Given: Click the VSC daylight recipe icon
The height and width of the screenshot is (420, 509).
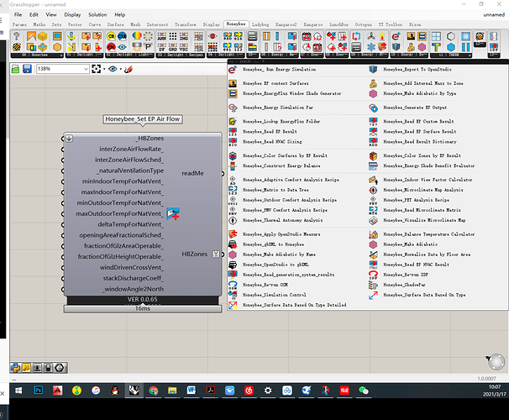Looking at the screenshot, I should [184, 47].
